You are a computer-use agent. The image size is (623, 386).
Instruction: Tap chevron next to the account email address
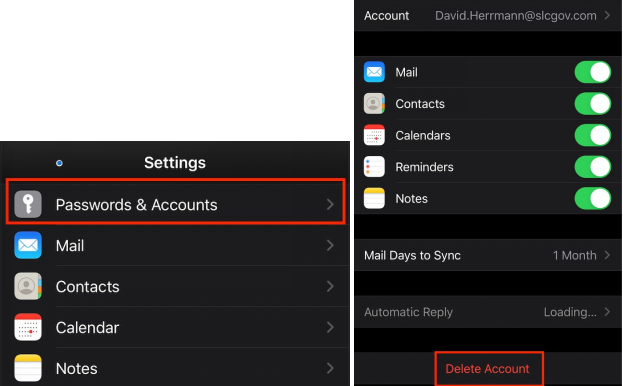click(x=607, y=15)
